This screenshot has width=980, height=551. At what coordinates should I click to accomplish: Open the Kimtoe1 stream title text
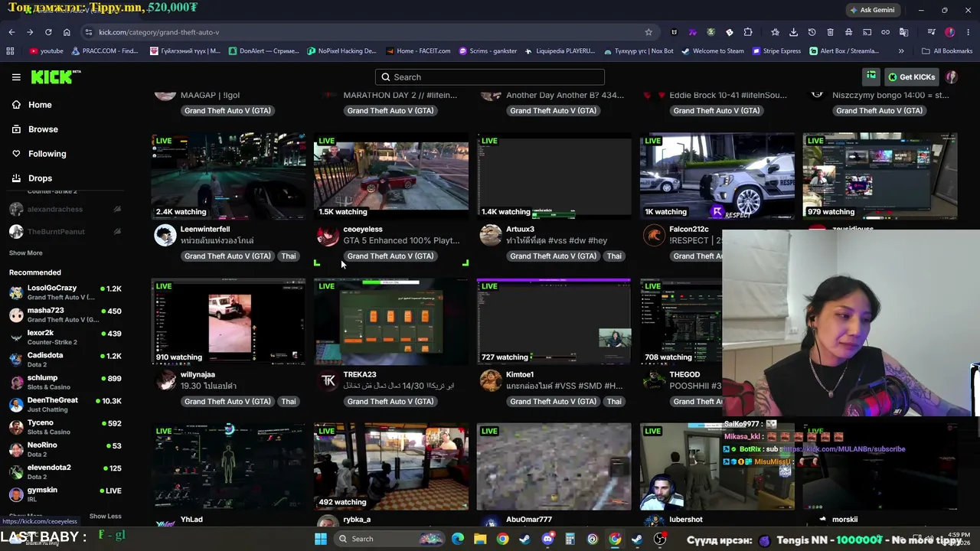(x=564, y=386)
